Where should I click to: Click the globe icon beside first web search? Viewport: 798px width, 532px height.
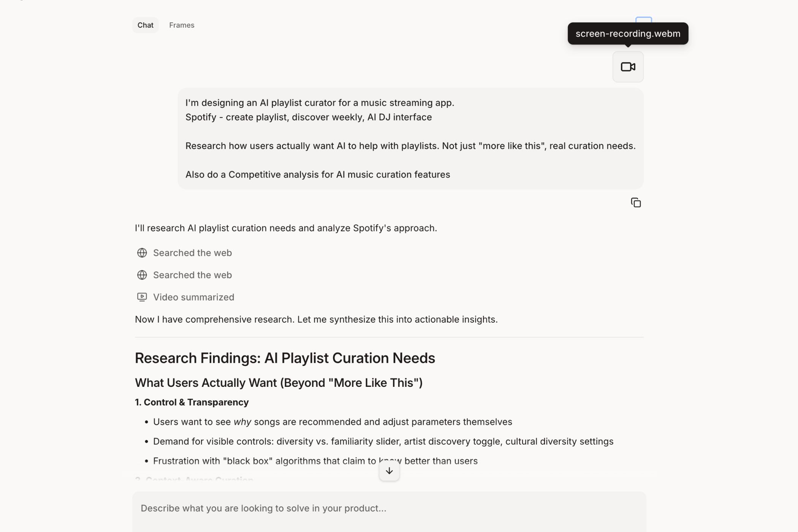tap(142, 253)
